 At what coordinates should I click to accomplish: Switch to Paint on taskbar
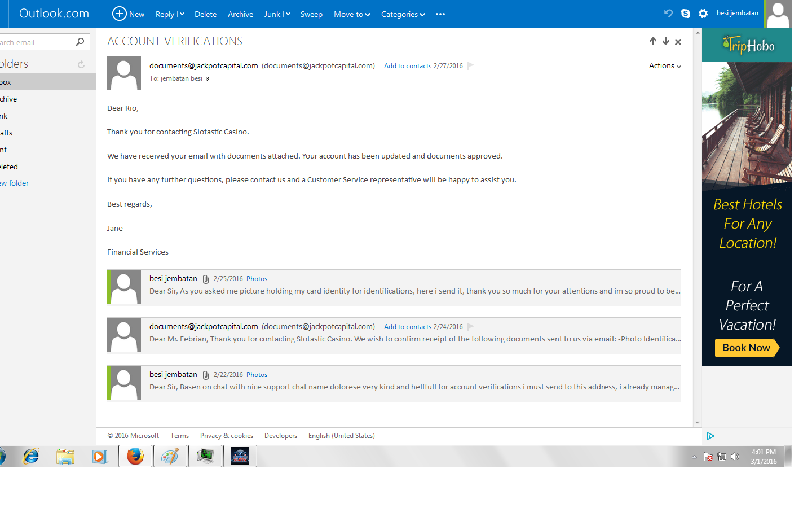point(170,456)
